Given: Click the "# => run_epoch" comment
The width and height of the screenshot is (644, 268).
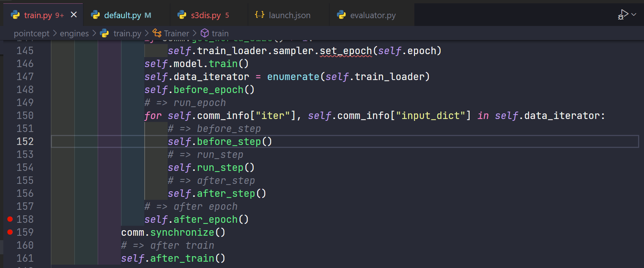Looking at the screenshot, I should [x=185, y=103].
